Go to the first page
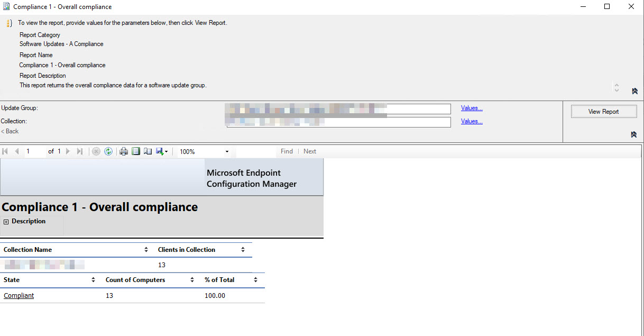Image resolution: width=644 pixels, height=336 pixels. coord(5,151)
